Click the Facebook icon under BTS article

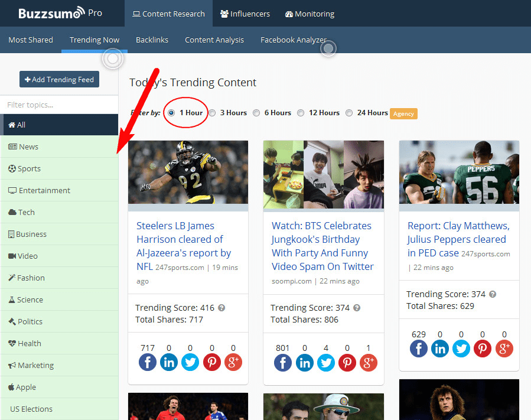coord(283,363)
